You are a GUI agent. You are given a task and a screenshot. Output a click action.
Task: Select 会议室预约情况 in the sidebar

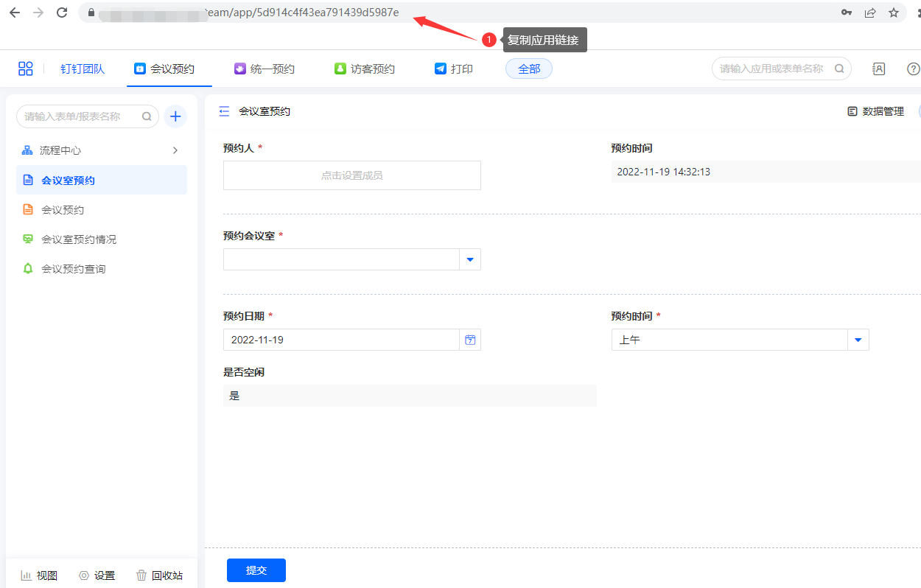tap(79, 239)
